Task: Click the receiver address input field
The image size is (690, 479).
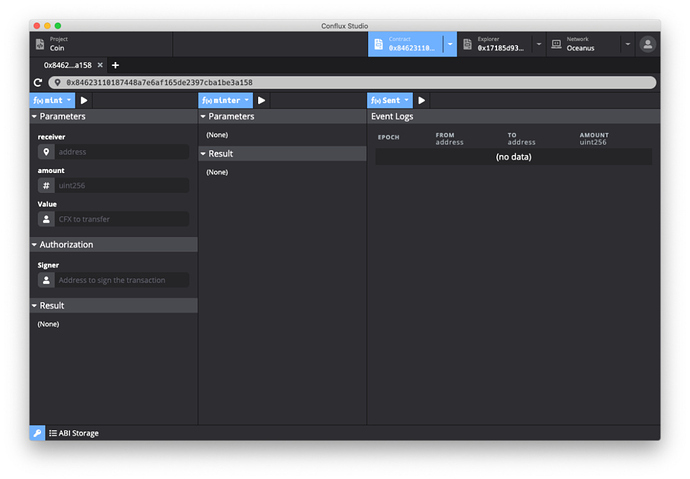Action: click(x=121, y=152)
